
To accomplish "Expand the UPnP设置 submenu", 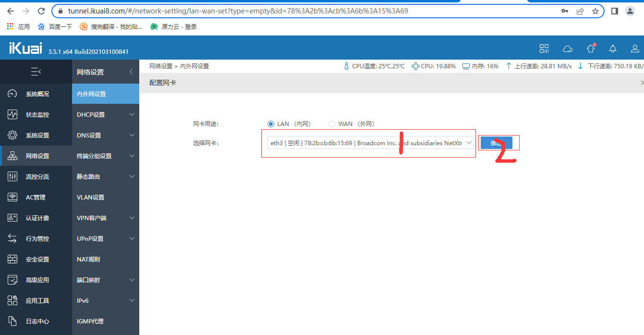I will click(106, 238).
